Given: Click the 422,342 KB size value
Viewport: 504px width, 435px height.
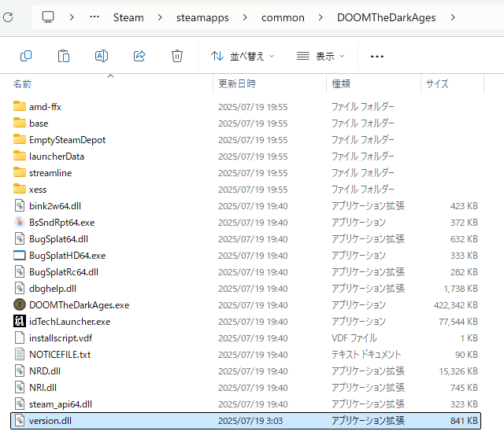Looking at the screenshot, I should pos(456,304).
